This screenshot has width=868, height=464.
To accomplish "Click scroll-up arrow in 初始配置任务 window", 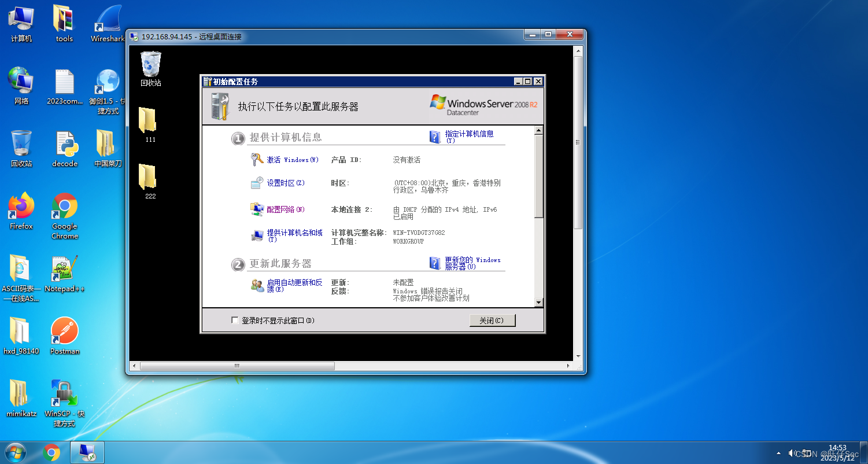I will click(539, 131).
